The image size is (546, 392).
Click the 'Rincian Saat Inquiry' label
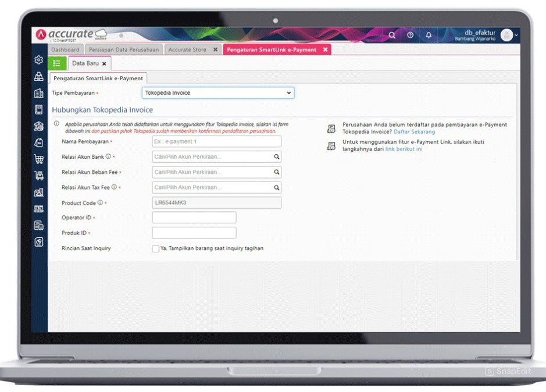(86, 248)
